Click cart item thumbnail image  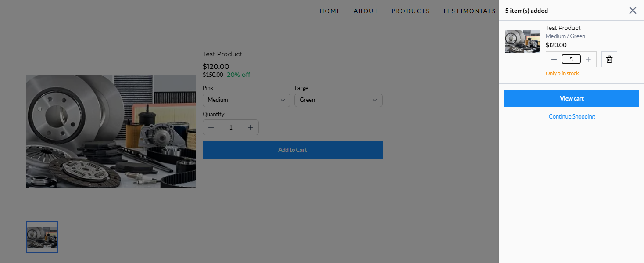tap(522, 42)
